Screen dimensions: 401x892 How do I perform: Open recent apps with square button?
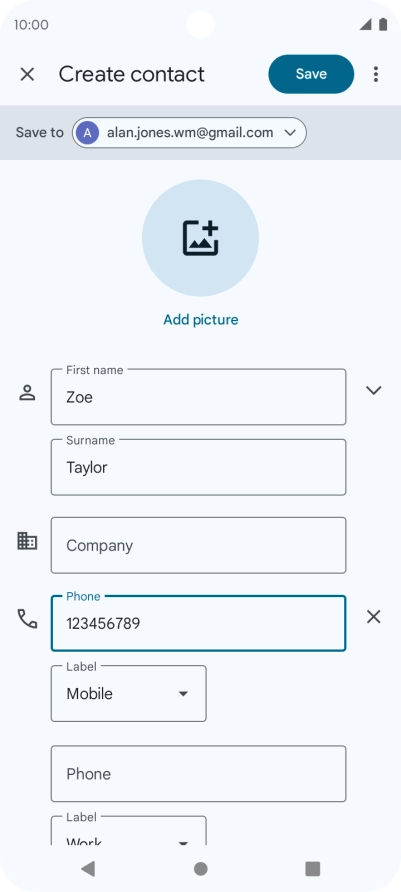coord(313,868)
